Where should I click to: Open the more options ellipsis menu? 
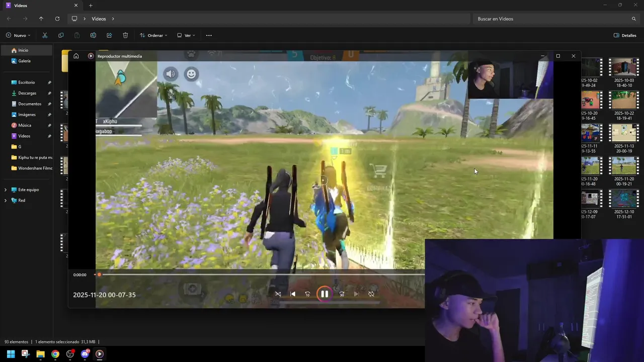coord(209,35)
